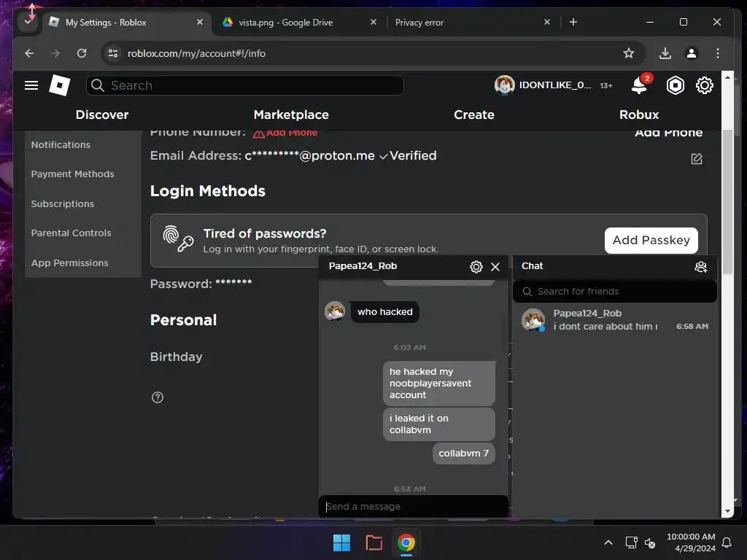Click the Add Phone button on right
Screen dimensions: 747x560
668,133
